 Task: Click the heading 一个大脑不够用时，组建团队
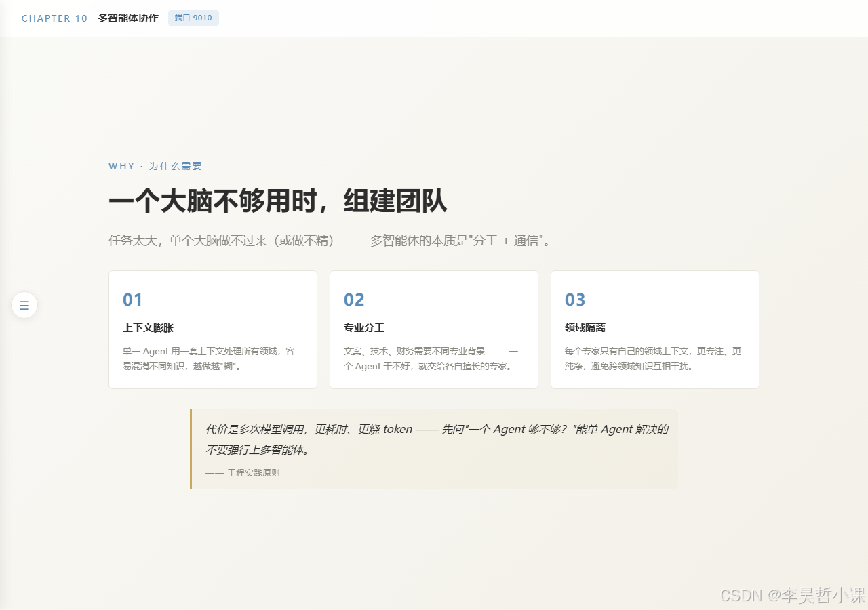[x=277, y=201]
